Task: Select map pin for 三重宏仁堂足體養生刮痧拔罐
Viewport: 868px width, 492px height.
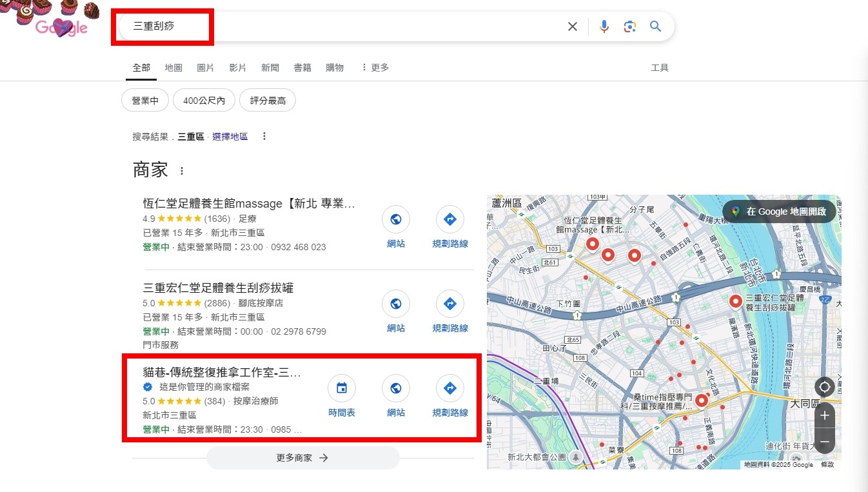Action: (x=735, y=302)
